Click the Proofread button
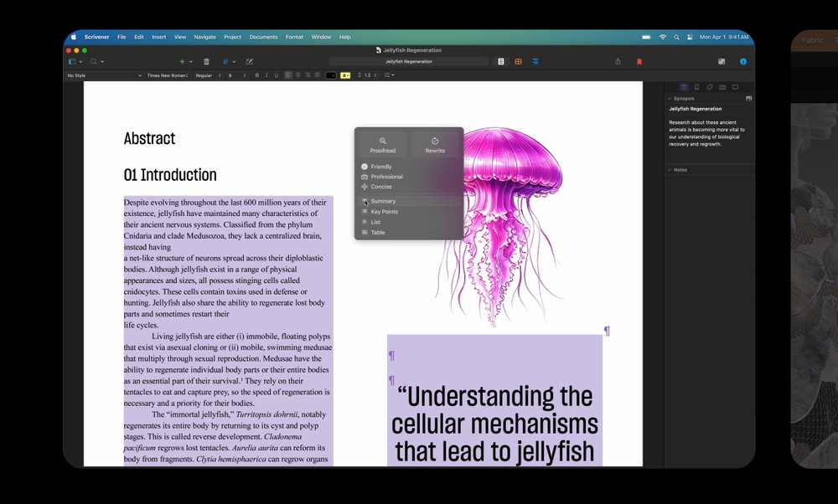 point(383,145)
